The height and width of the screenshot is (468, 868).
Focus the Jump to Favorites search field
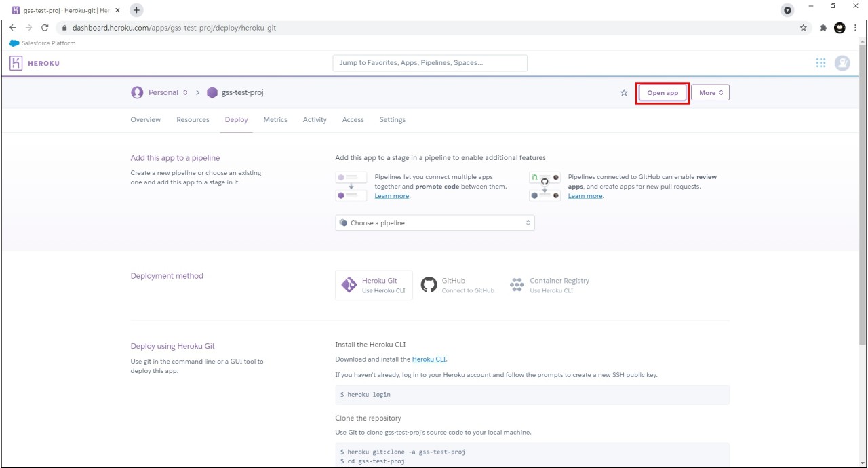429,63
